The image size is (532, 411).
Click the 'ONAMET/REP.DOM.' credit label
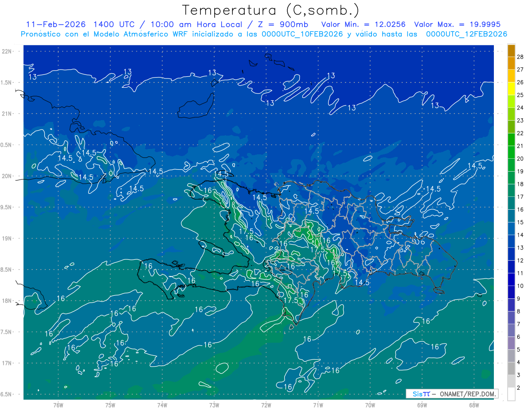point(469,394)
